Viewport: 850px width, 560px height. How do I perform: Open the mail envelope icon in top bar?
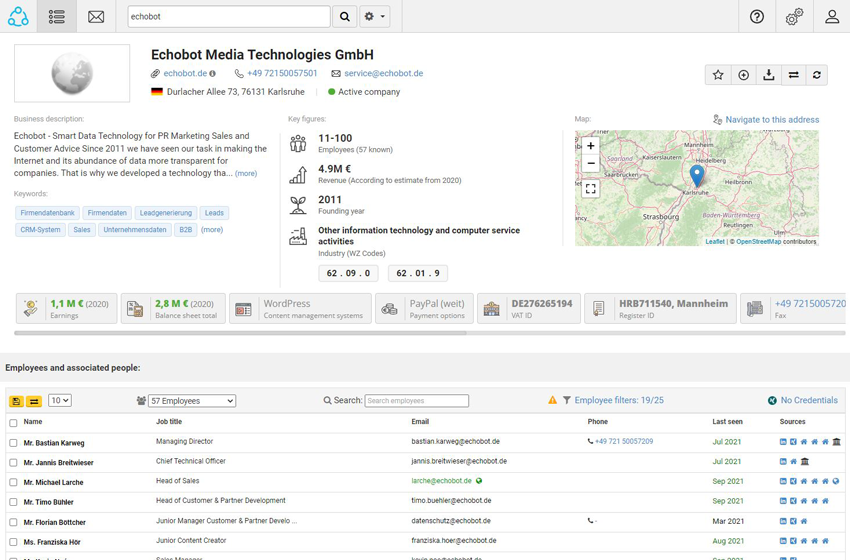[96, 16]
